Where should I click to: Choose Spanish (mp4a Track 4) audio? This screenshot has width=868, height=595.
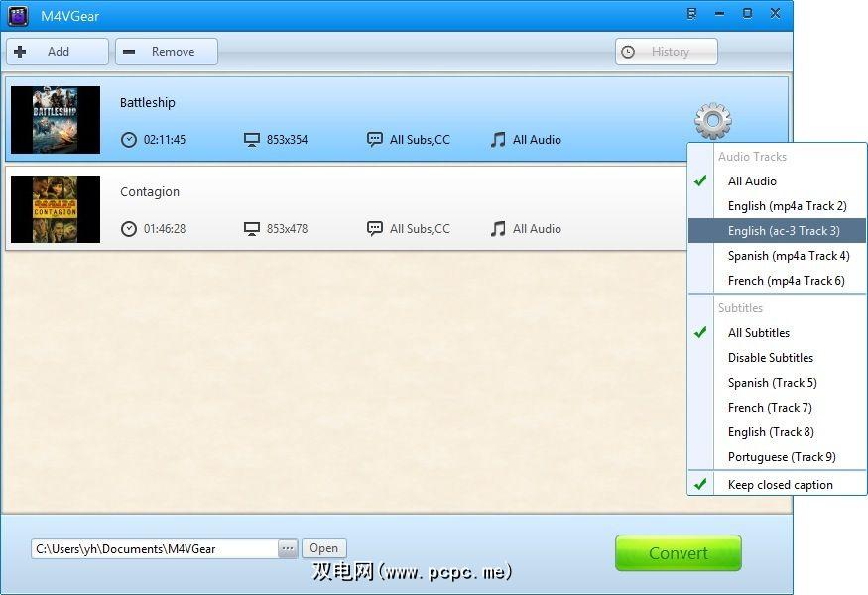(777, 256)
